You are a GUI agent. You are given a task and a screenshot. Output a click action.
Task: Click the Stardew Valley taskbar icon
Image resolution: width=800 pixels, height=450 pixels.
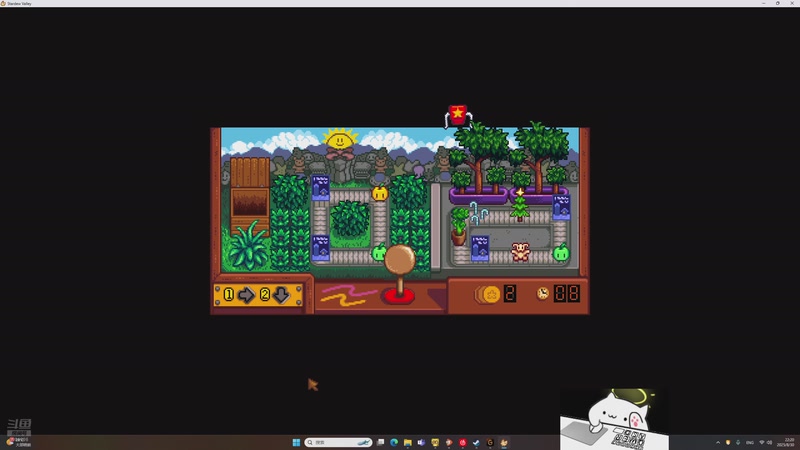click(x=504, y=442)
